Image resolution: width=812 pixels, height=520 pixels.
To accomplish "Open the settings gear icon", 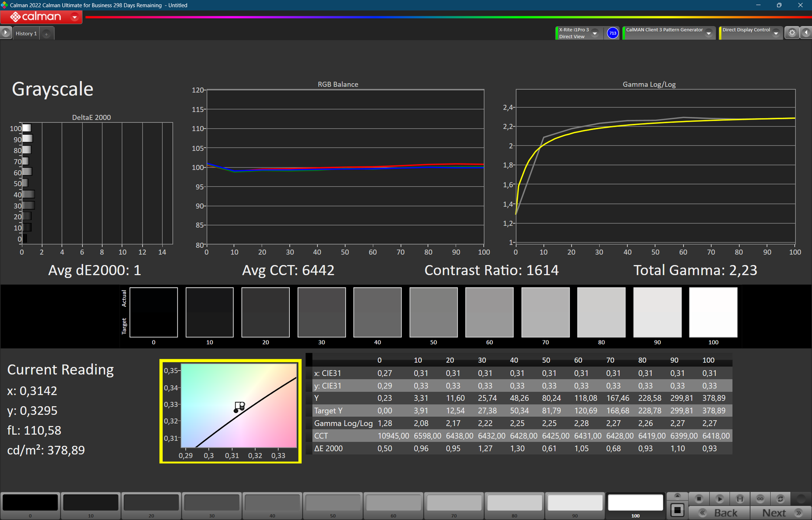I will point(792,33).
